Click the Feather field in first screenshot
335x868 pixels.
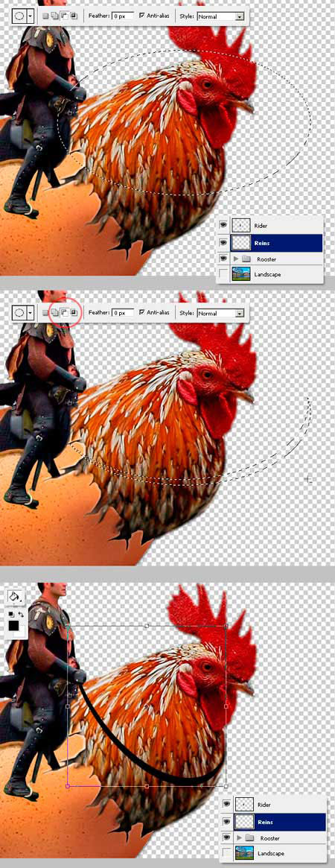123,16
